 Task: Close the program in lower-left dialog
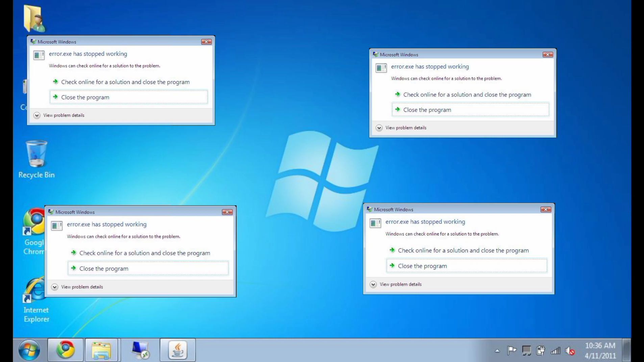(x=148, y=268)
